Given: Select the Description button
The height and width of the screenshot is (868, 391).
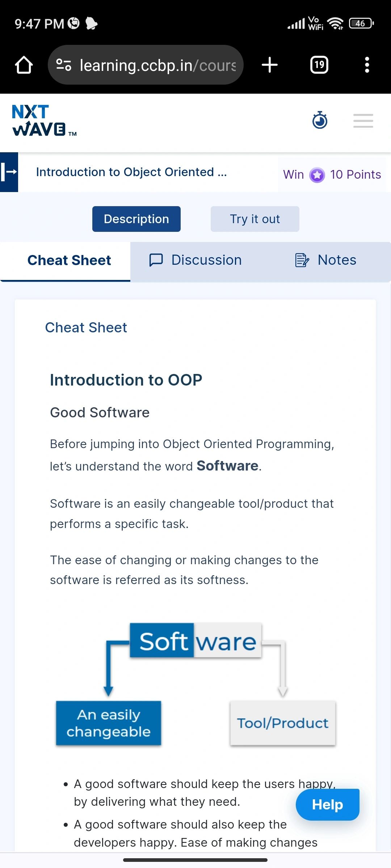Looking at the screenshot, I should 136,219.
